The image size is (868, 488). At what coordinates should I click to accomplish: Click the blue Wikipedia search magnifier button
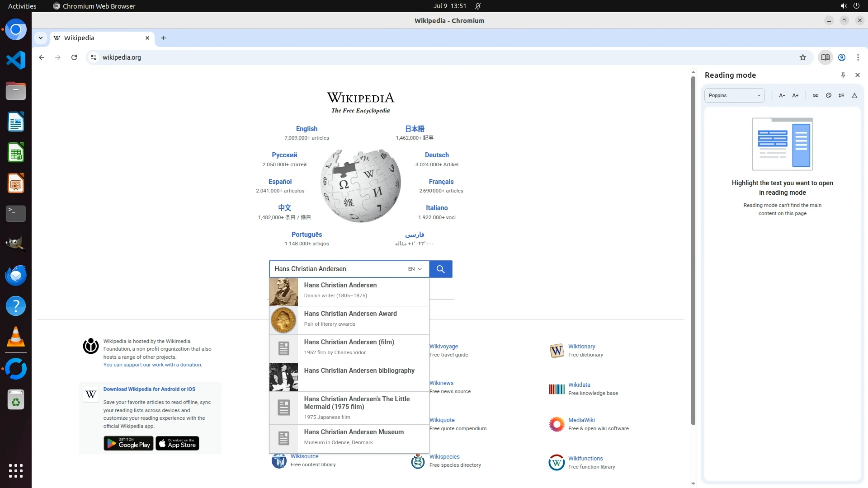(x=440, y=269)
